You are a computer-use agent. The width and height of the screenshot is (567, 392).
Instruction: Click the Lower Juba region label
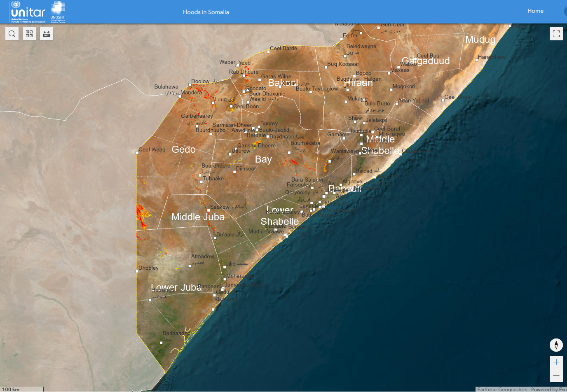(176, 287)
